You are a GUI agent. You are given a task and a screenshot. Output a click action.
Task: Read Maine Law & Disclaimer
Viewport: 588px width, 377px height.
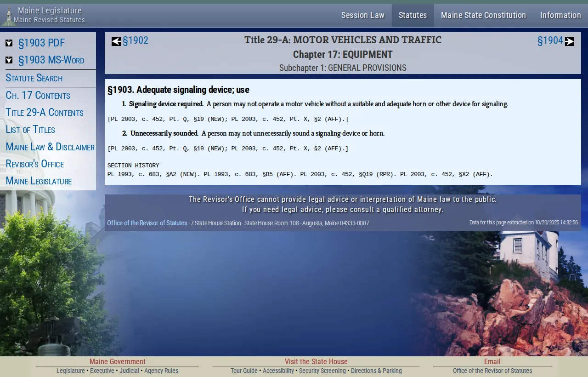coord(50,147)
